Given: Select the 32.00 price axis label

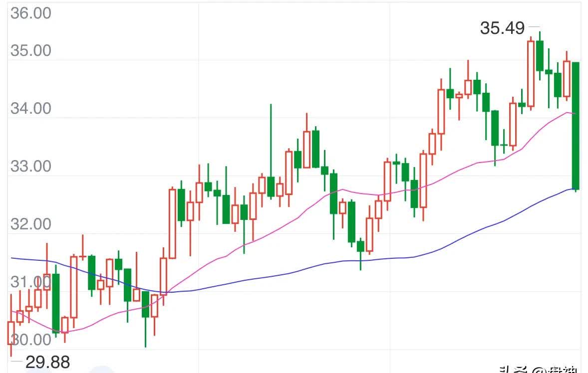Looking at the screenshot, I should (x=30, y=224).
